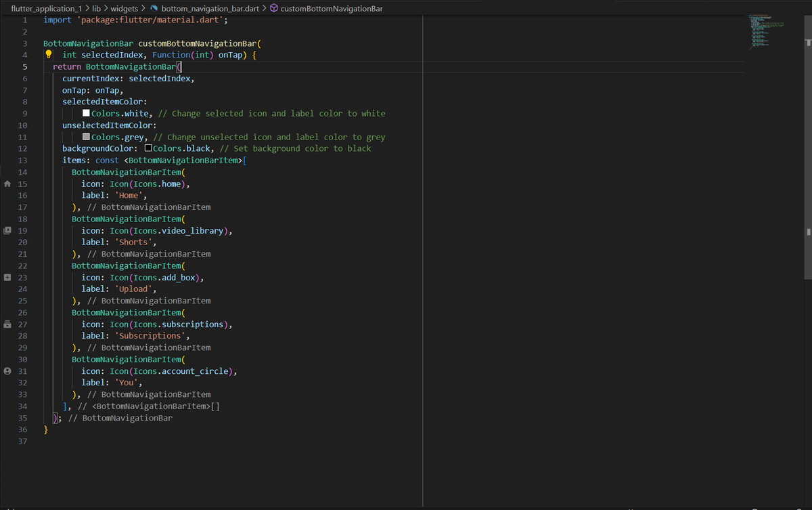The width and height of the screenshot is (812, 510).
Task: Click the '// <BottomNavigationBarItem>[]' closing label
Action: tap(148, 406)
